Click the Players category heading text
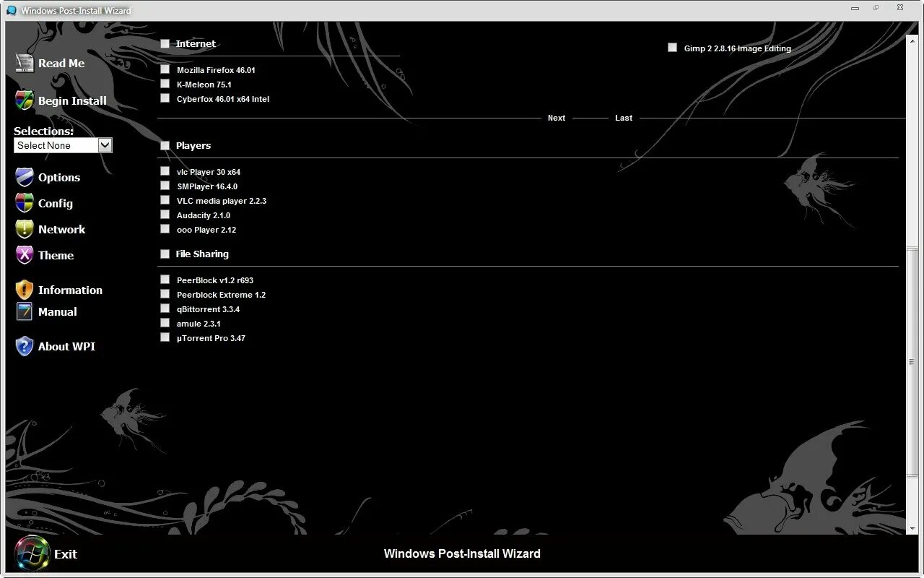924x578 pixels. 193,146
